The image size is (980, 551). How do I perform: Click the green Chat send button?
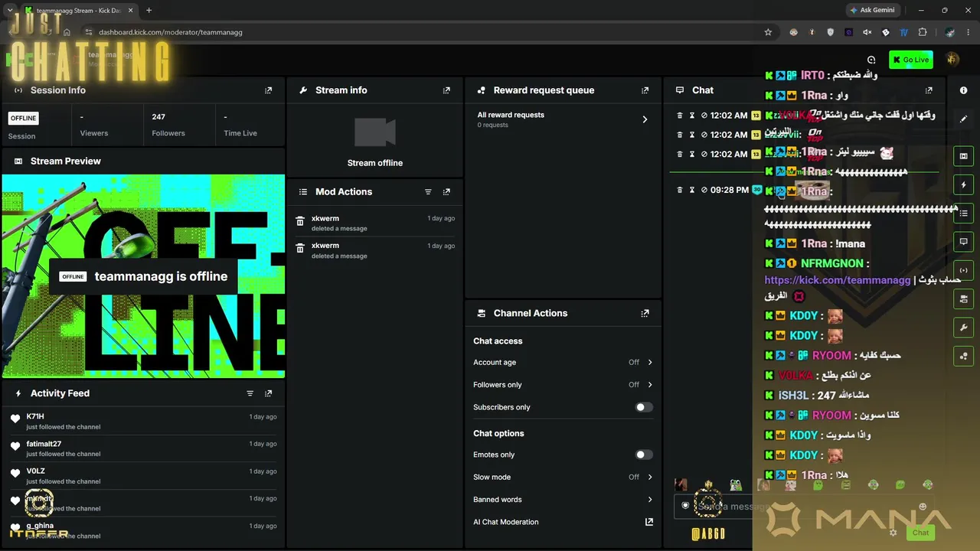point(920,533)
